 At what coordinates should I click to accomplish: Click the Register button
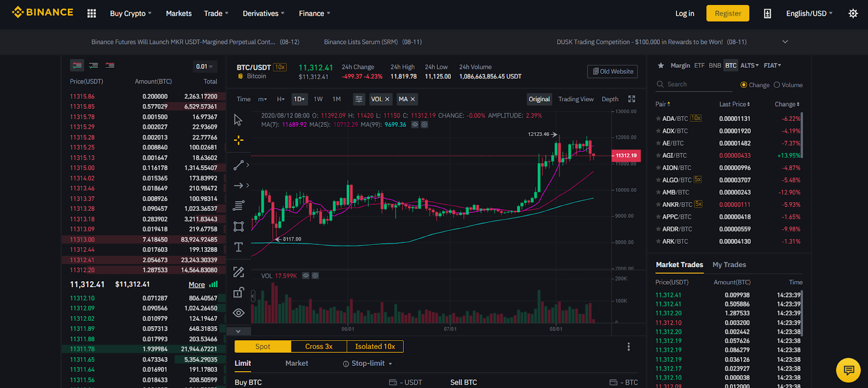point(727,14)
